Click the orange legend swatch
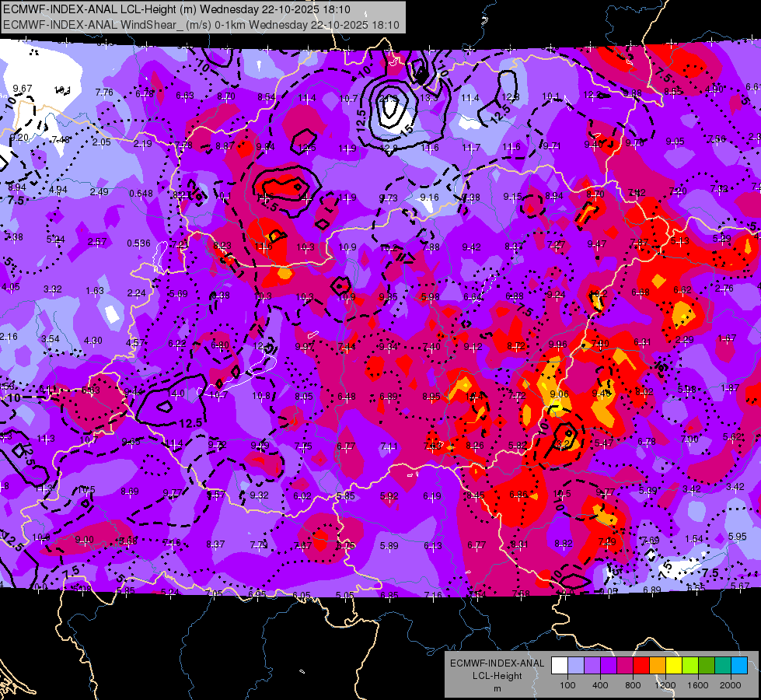 pyautogui.click(x=658, y=666)
